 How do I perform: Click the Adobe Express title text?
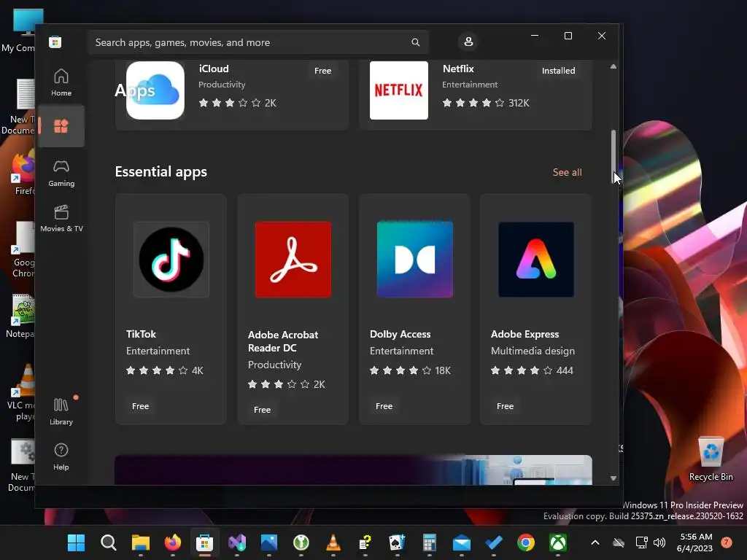point(525,334)
